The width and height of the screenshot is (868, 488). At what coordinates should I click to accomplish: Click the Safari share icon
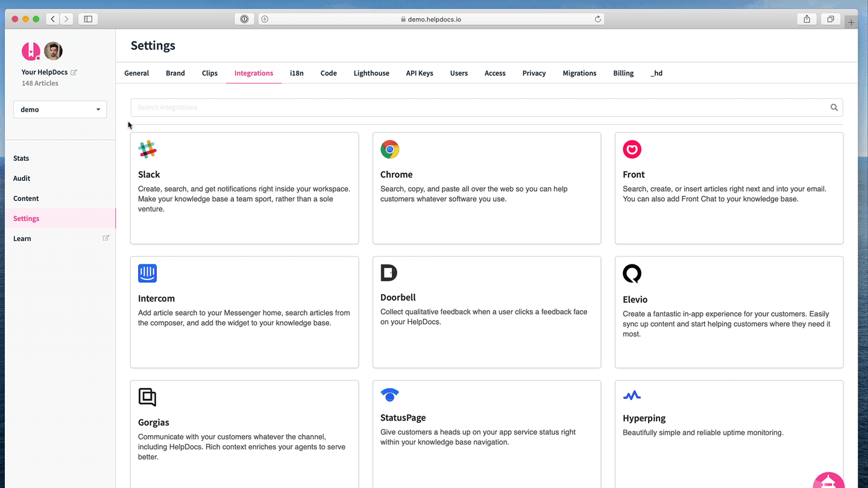[807, 19]
